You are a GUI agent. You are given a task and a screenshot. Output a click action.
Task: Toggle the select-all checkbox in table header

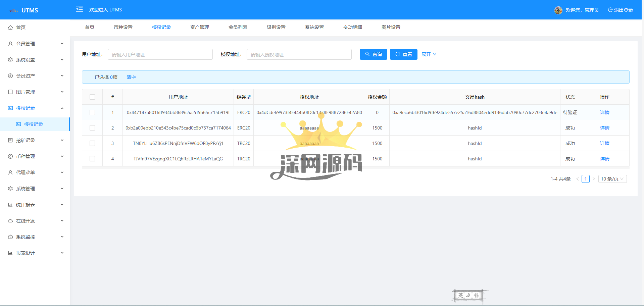(92, 97)
